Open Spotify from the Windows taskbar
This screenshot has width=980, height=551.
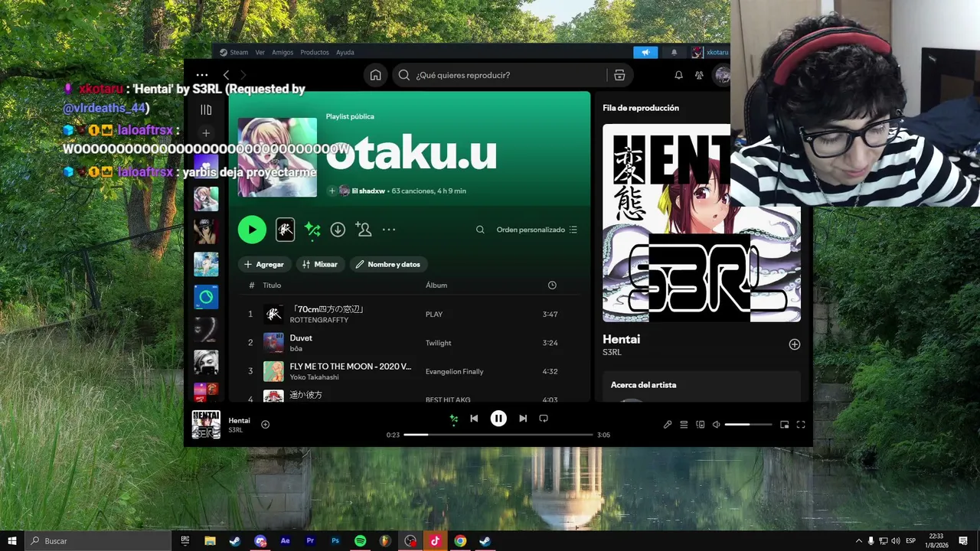point(361,541)
